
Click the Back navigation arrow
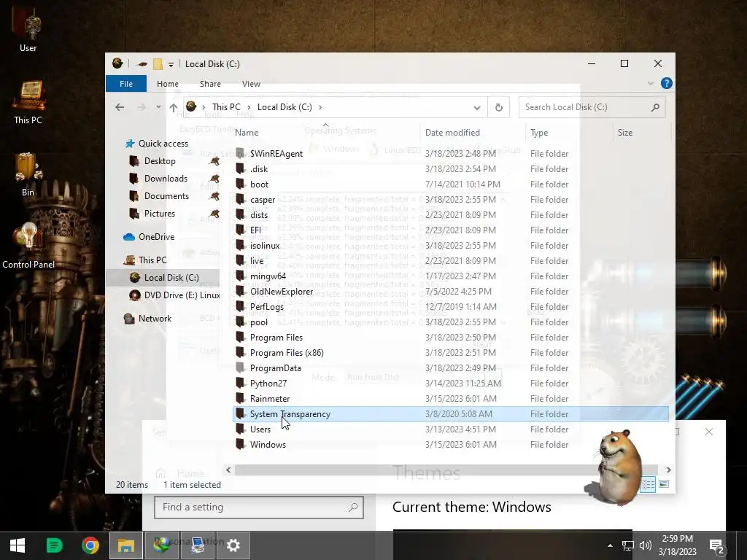120,107
